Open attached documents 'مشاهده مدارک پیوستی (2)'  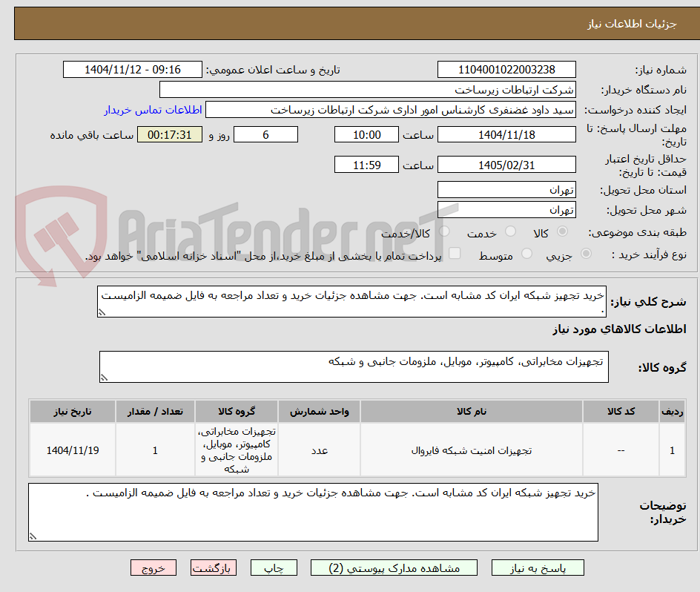point(394,568)
